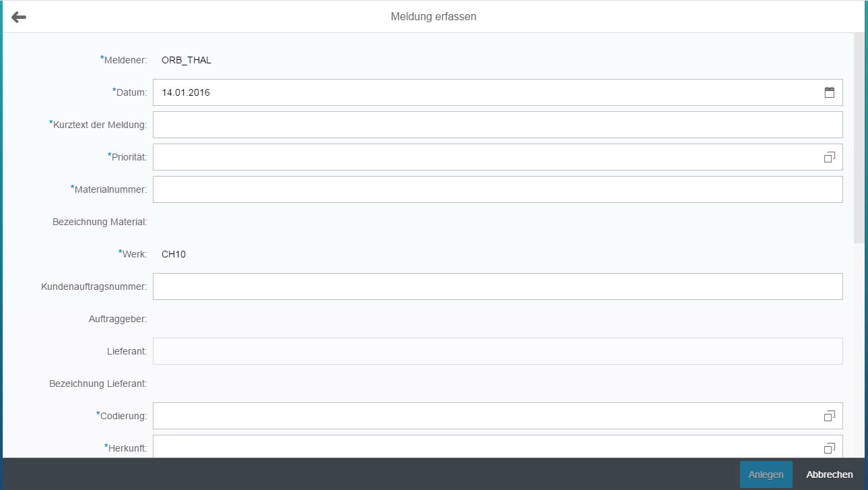Select the disabled Lieferant field
868x490 pixels.
(498, 351)
